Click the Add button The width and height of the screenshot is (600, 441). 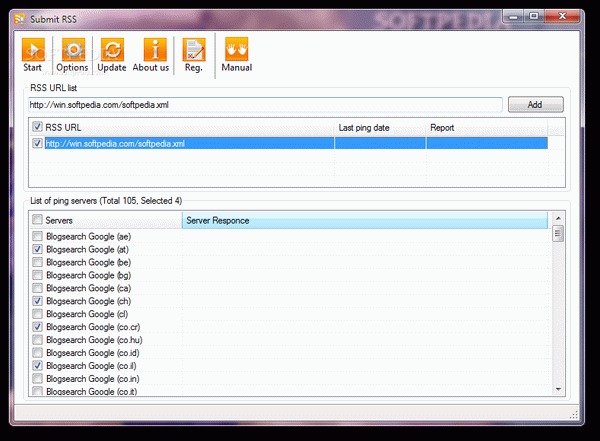(535, 105)
